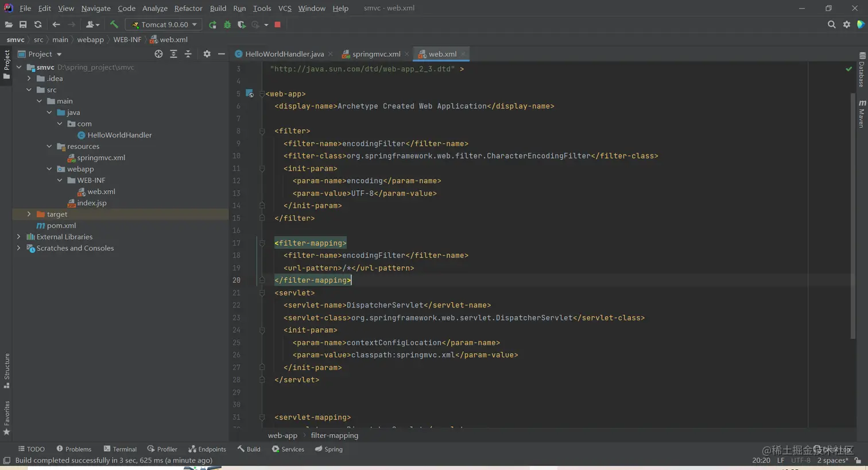Toggle the Maven side tool window
This screenshot has width=868, height=470.
(862, 114)
